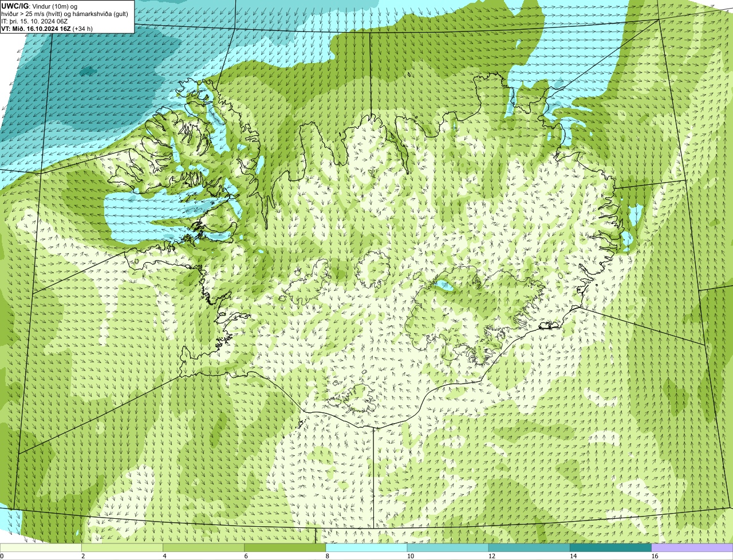Click the palest 0–2 m/s colour swatch
Viewport: 733px width, 560px height.
41,547
